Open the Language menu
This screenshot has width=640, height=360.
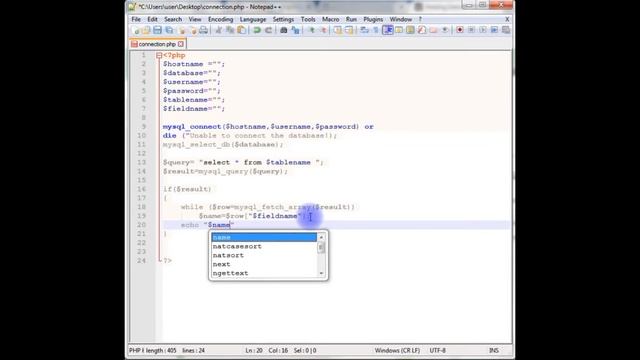click(x=253, y=19)
